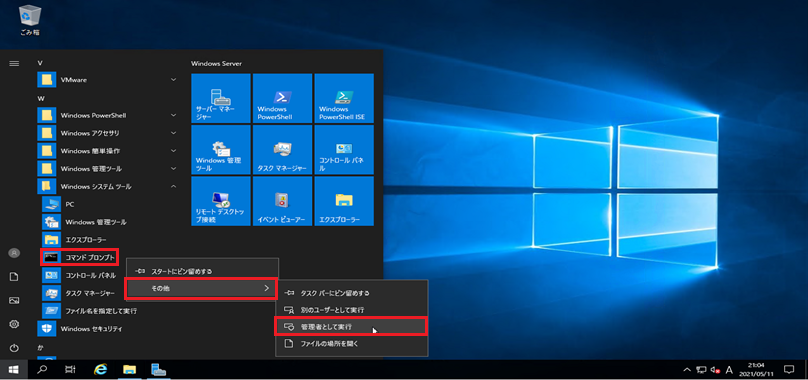This screenshot has height=380, width=808.
Task: Expand the Windows 簡単操作 folder
Action: coord(108,151)
